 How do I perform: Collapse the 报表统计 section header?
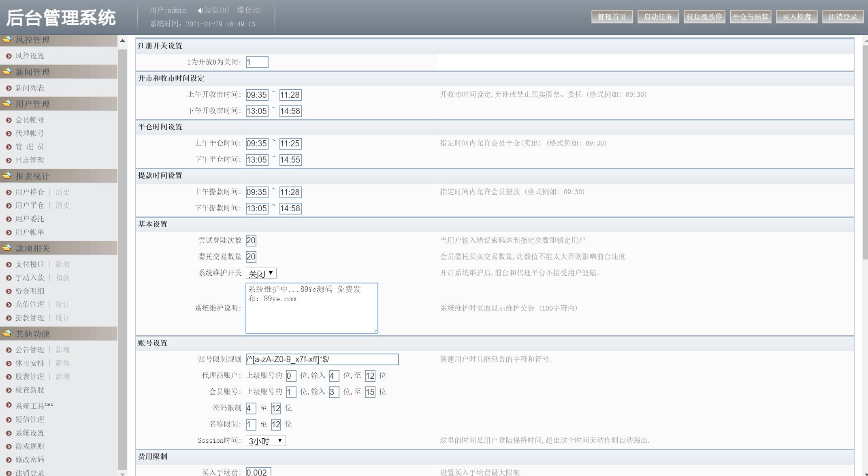click(59, 176)
